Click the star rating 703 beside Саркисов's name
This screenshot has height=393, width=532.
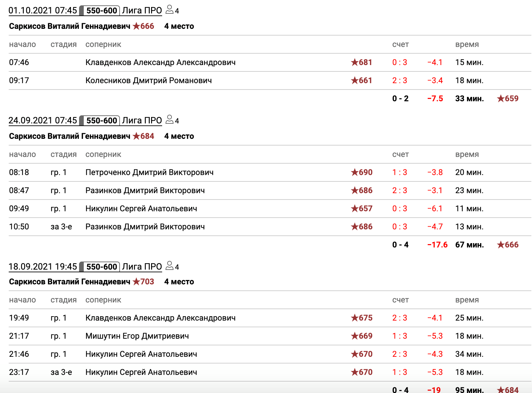click(x=143, y=282)
